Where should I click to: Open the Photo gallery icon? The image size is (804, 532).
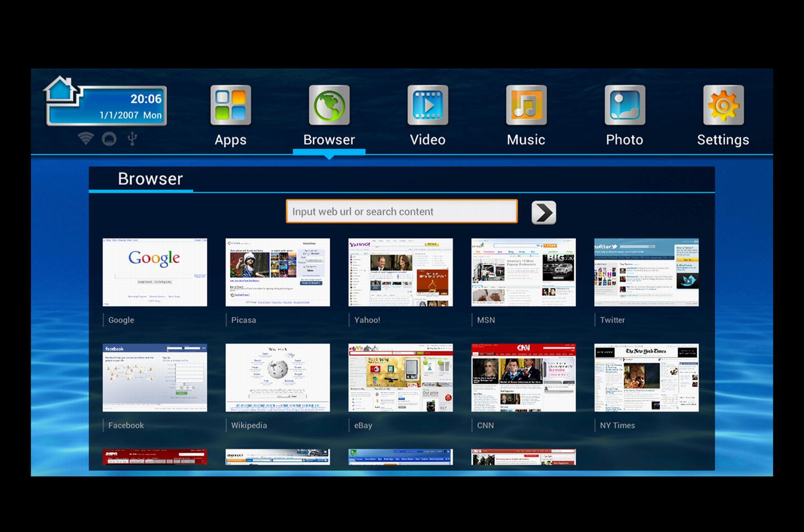coord(624,105)
